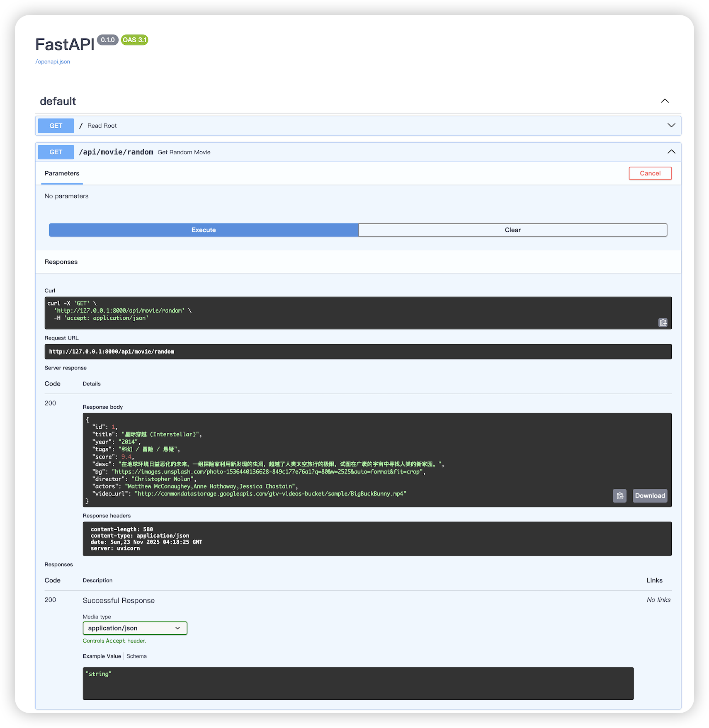Select the Parameters tab
The image size is (709, 728).
pos(62,173)
